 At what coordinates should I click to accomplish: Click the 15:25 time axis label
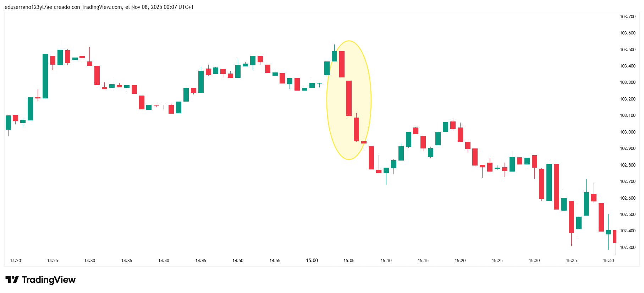[497, 261]
